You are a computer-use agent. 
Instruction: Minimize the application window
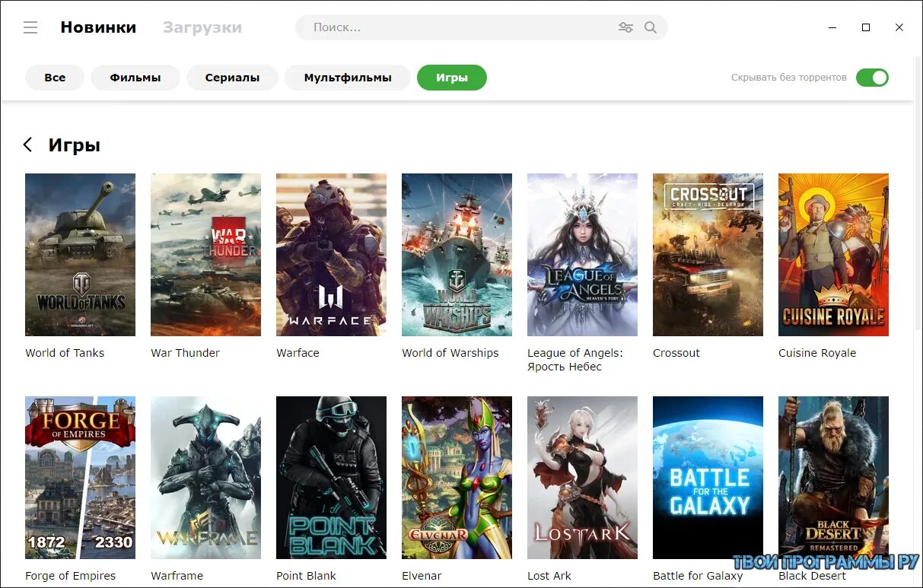[x=832, y=27]
